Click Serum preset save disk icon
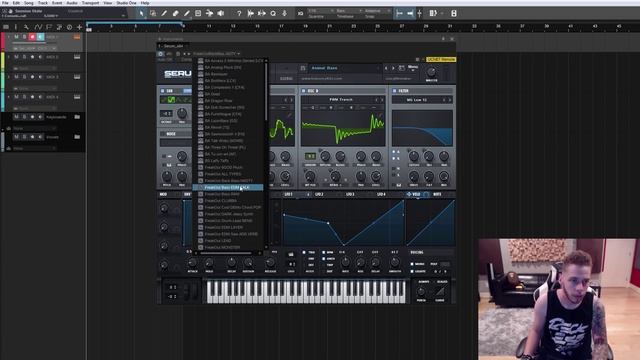Image resolution: width=640 pixels, height=360 pixels. 303,68
